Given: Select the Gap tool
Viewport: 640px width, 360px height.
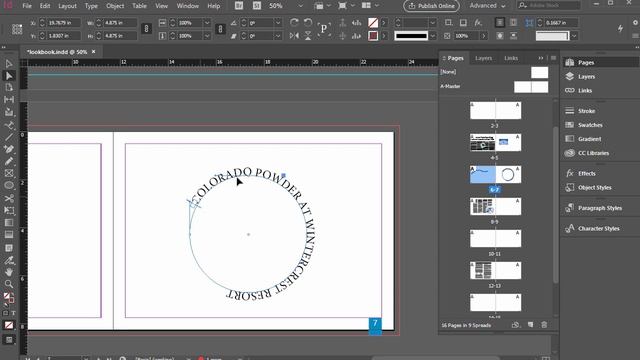Looking at the screenshot, I should click(9, 100).
